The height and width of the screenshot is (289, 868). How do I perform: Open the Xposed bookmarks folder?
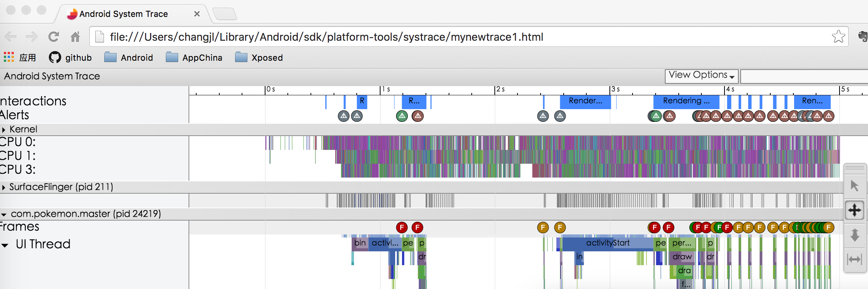(x=259, y=58)
